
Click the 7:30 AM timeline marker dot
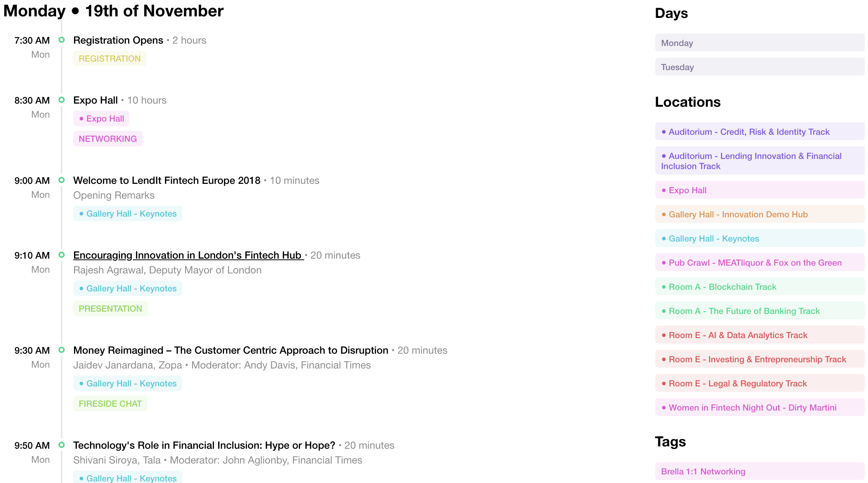click(62, 40)
